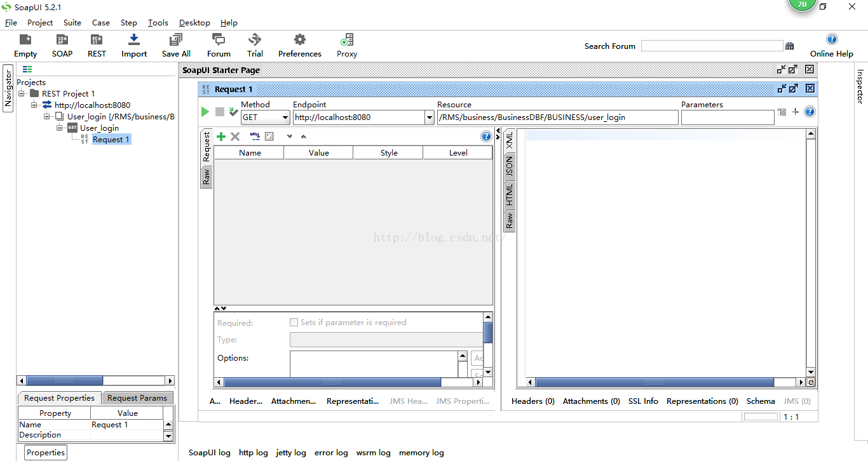This screenshot has height=461, width=868.
Task: Select HTML response tab
Action: 510,194
